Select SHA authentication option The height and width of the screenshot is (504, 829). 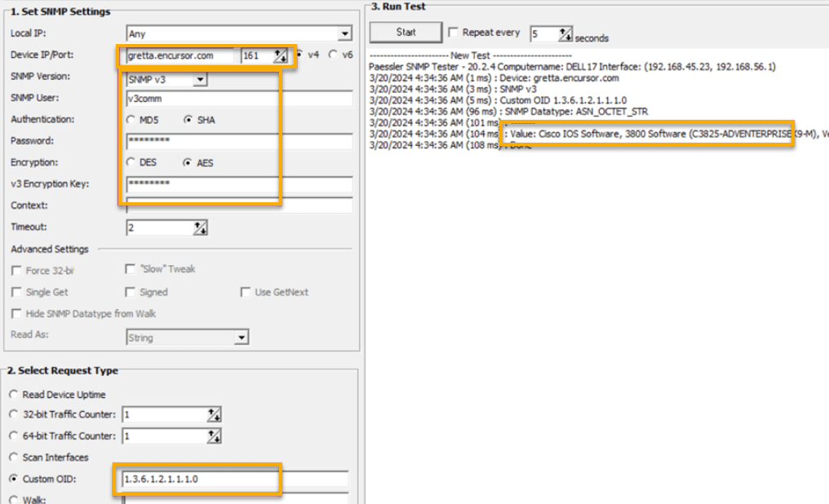[x=189, y=120]
